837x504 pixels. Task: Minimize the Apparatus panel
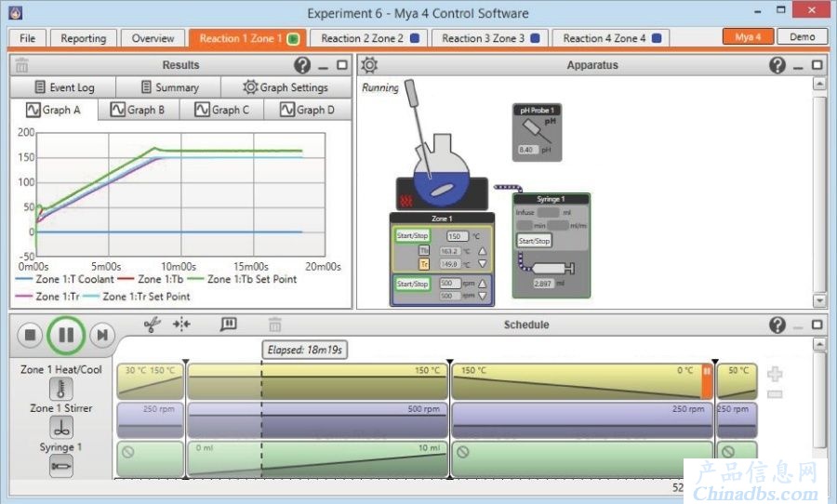(798, 68)
